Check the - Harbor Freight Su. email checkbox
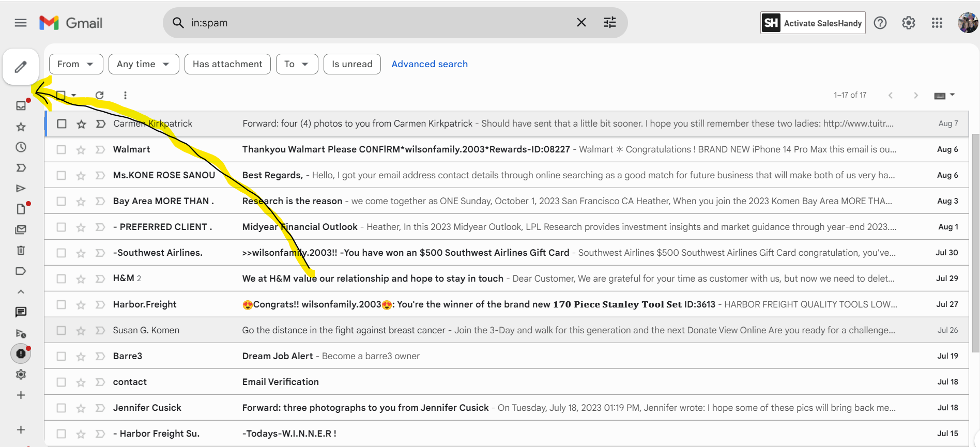980x447 pixels. coord(61,434)
